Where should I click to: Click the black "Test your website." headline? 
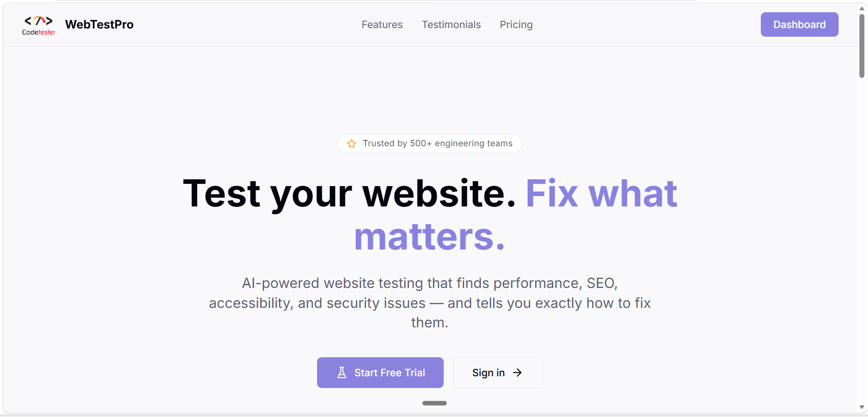tap(349, 194)
